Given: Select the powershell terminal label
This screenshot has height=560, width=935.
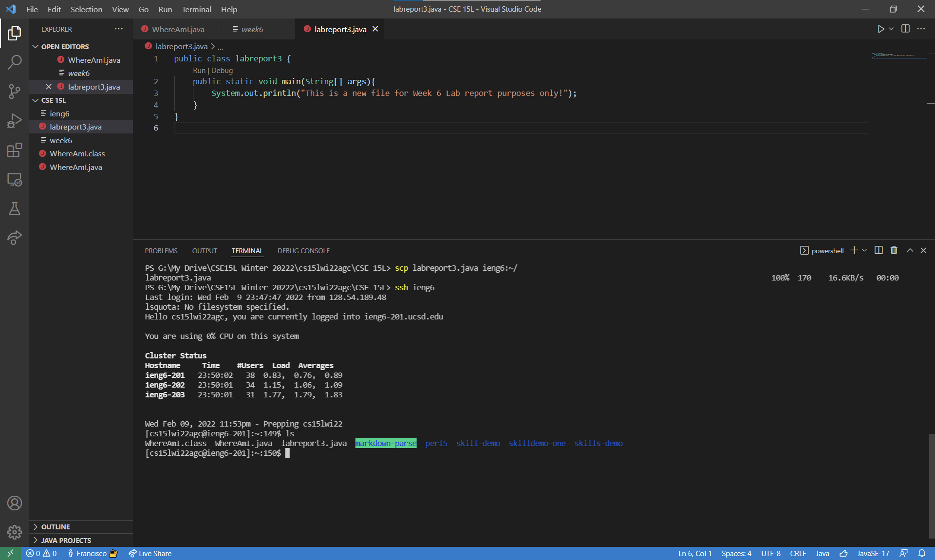Looking at the screenshot, I should (x=822, y=251).
